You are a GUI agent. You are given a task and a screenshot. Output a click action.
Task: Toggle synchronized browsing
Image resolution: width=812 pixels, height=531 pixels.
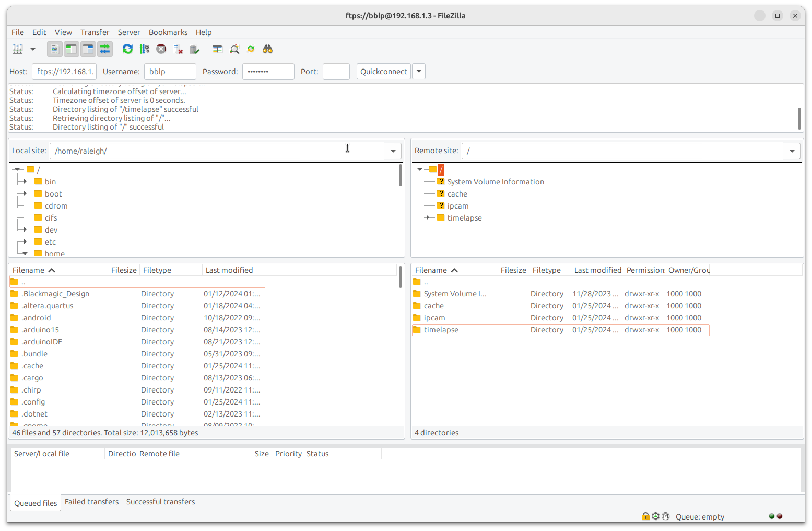pos(251,49)
